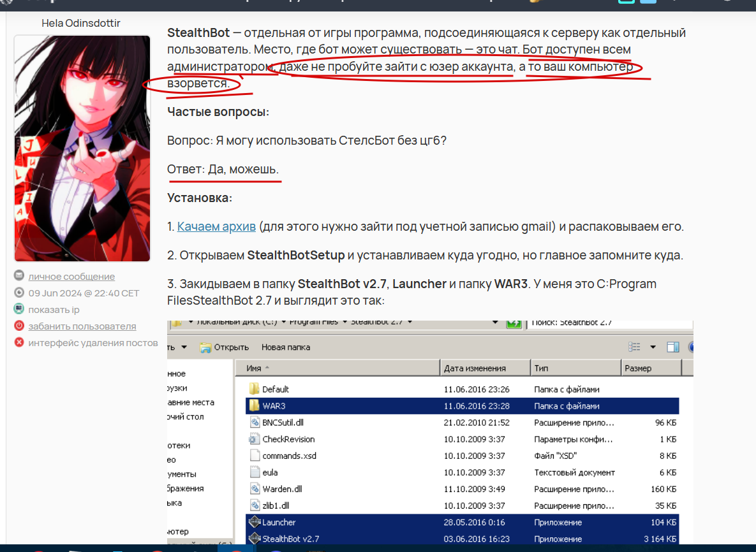Click size '3 164 КБ' of StealthBot v2.7
This screenshot has height=552, width=756.
click(x=660, y=539)
